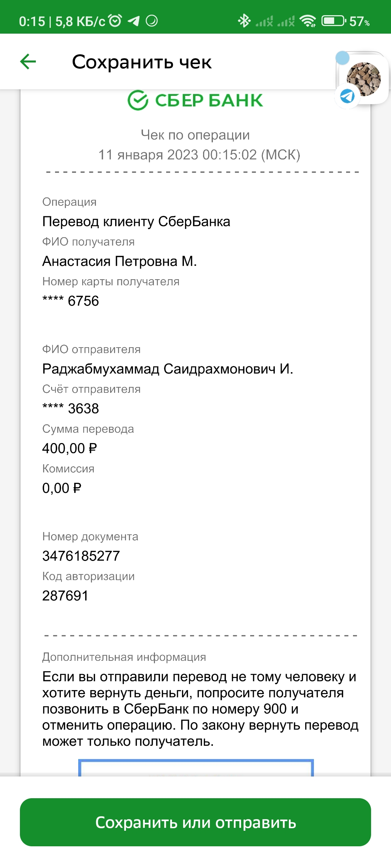Tap the Sber Bank checkmark logo
Screen dimensions: 391x868
click(138, 100)
